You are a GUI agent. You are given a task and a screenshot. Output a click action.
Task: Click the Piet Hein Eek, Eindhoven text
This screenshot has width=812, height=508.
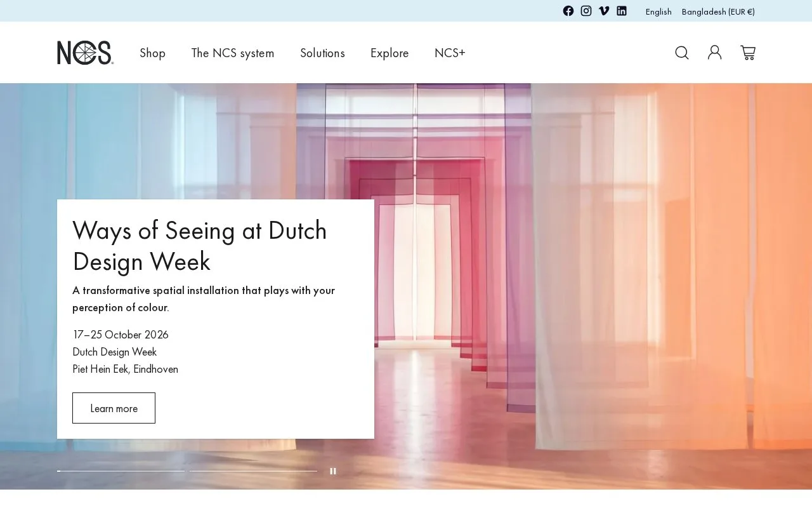pos(125,369)
